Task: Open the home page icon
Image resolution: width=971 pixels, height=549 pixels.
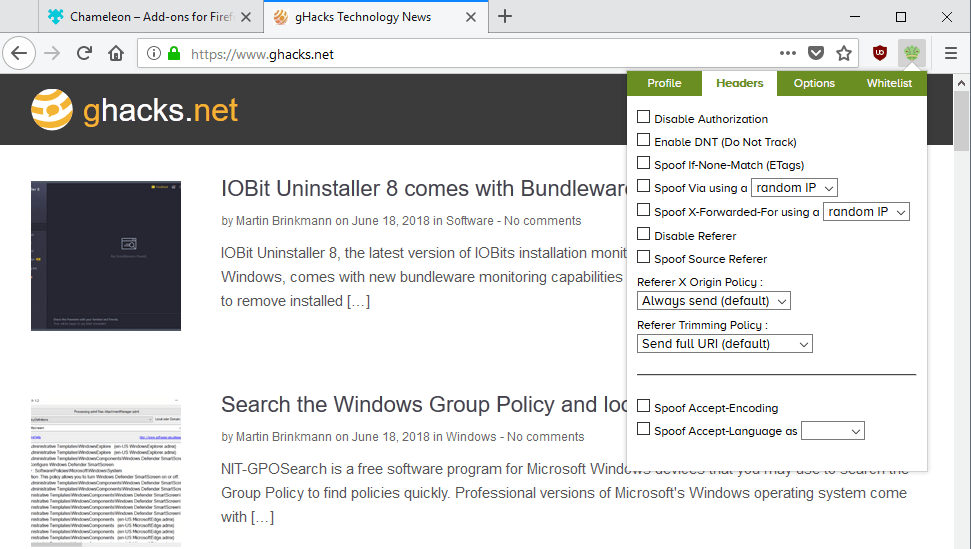Action: click(116, 53)
